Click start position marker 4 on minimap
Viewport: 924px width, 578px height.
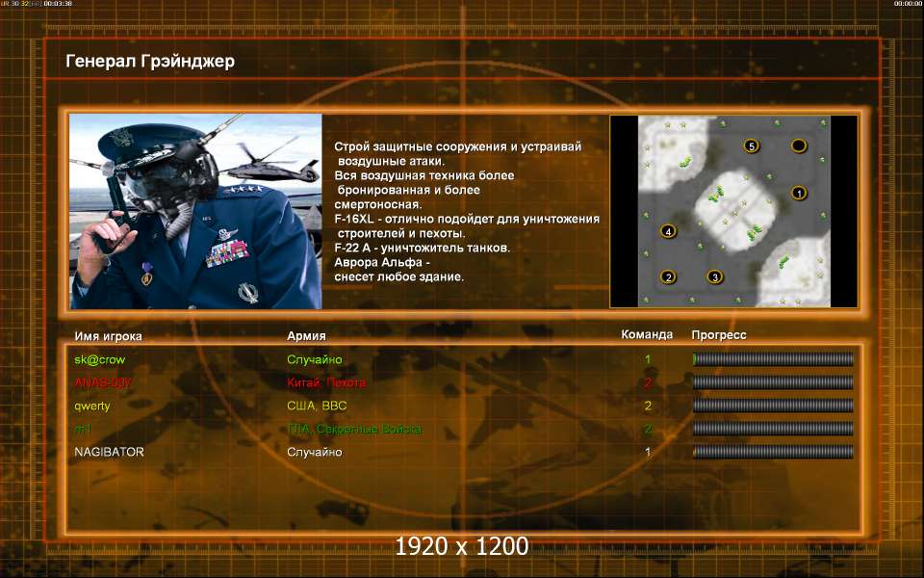pyautogui.click(x=668, y=231)
